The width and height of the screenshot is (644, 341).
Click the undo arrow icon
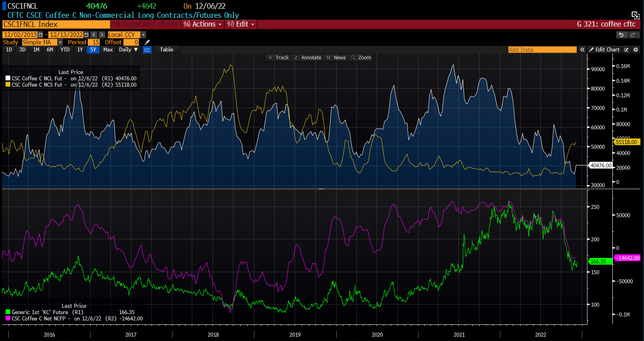click(x=621, y=35)
